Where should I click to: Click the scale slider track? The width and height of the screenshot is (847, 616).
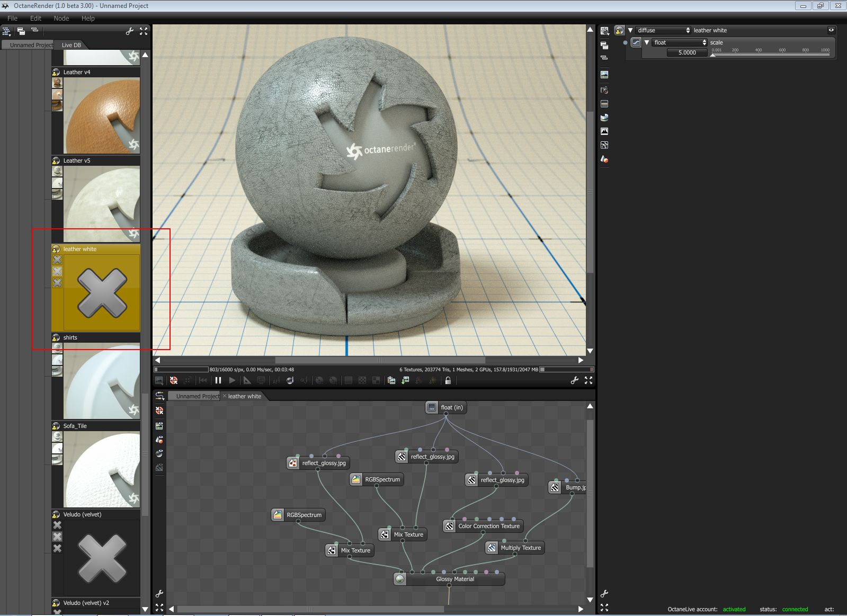(x=771, y=54)
